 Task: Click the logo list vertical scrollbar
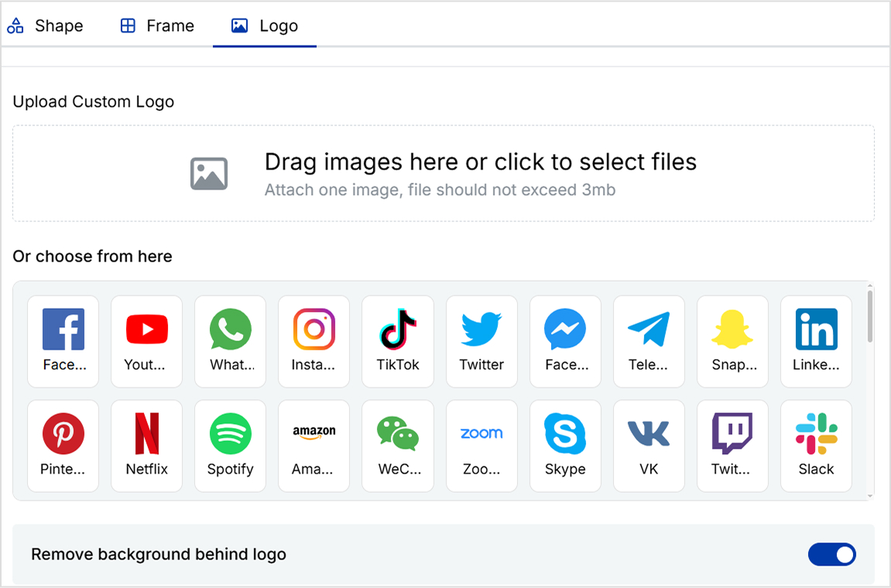pyautogui.click(x=870, y=316)
